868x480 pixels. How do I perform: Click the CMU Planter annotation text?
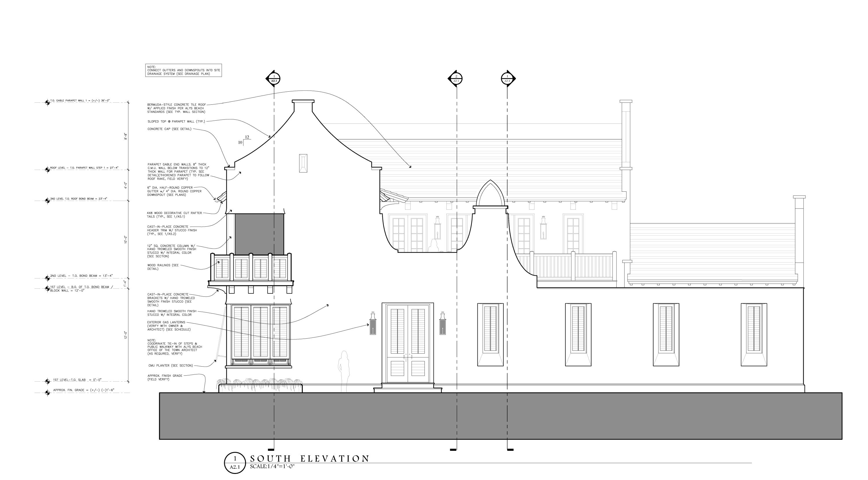[x=170, y=365]
